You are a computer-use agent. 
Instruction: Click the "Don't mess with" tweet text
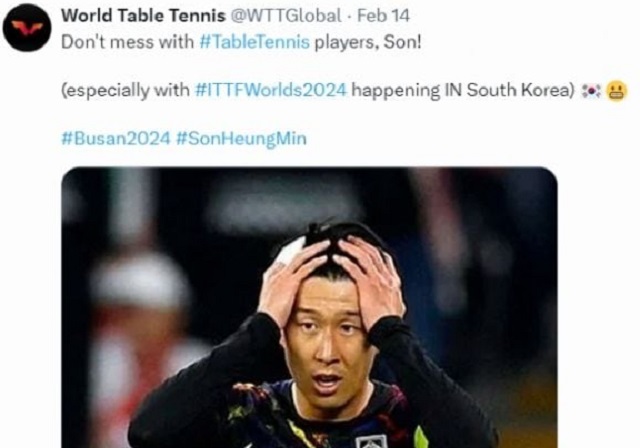(127, 42)
